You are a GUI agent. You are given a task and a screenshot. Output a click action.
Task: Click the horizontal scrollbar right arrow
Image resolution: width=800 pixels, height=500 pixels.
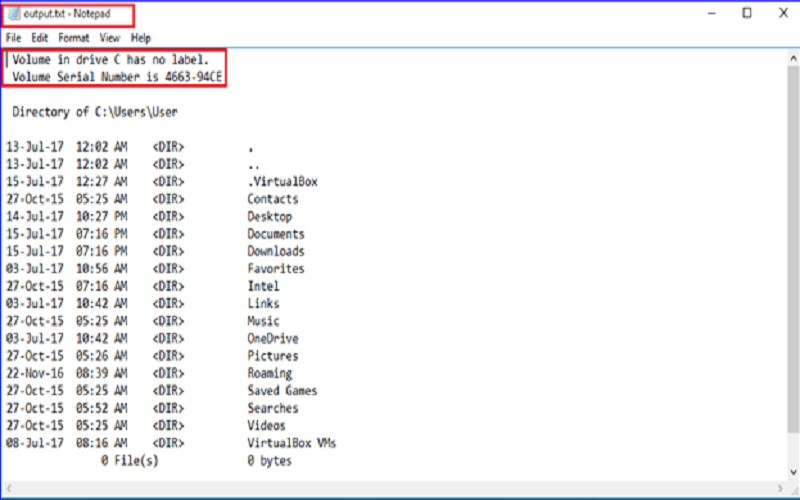point(780,488)
